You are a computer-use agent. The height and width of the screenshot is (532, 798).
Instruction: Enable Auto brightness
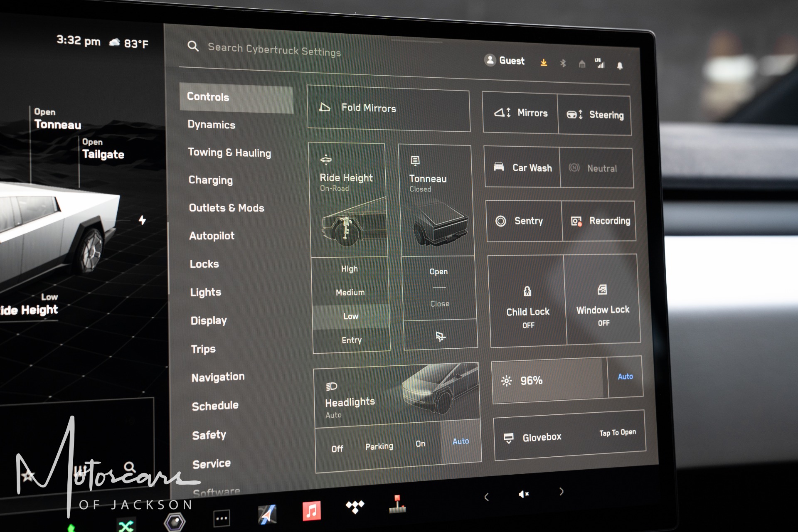click(x=625, y=377)
